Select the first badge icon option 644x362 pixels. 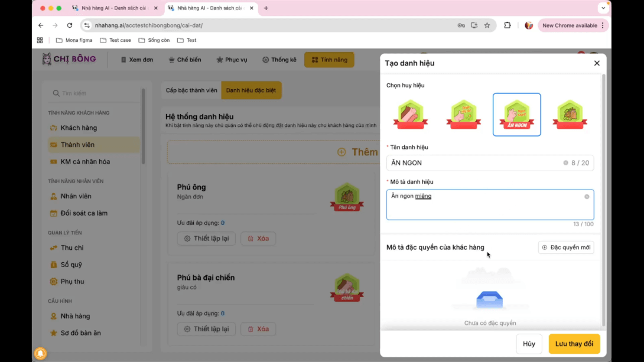coord(410,115)
